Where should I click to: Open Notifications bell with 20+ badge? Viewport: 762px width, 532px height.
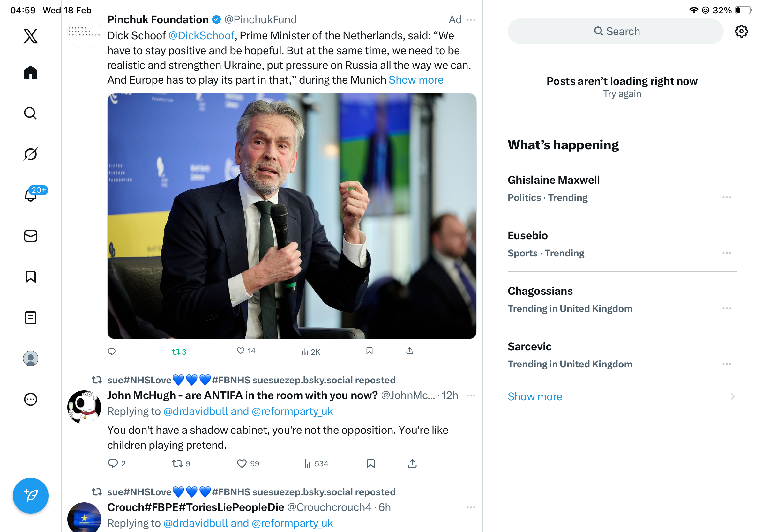(x=31, y=195)
